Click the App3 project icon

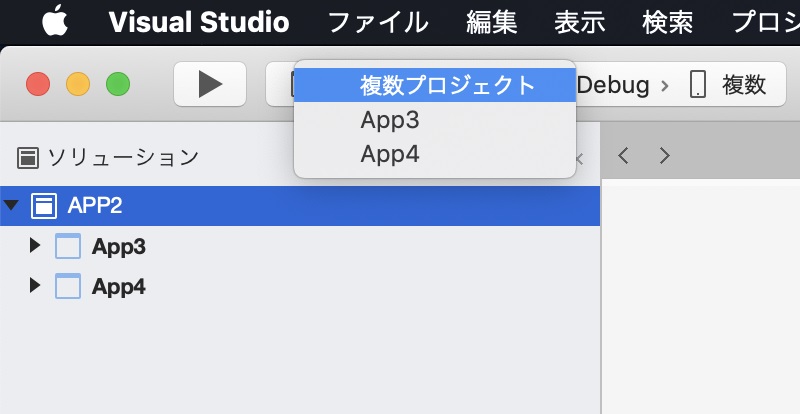pyautogui.click(x=68, y=246)
